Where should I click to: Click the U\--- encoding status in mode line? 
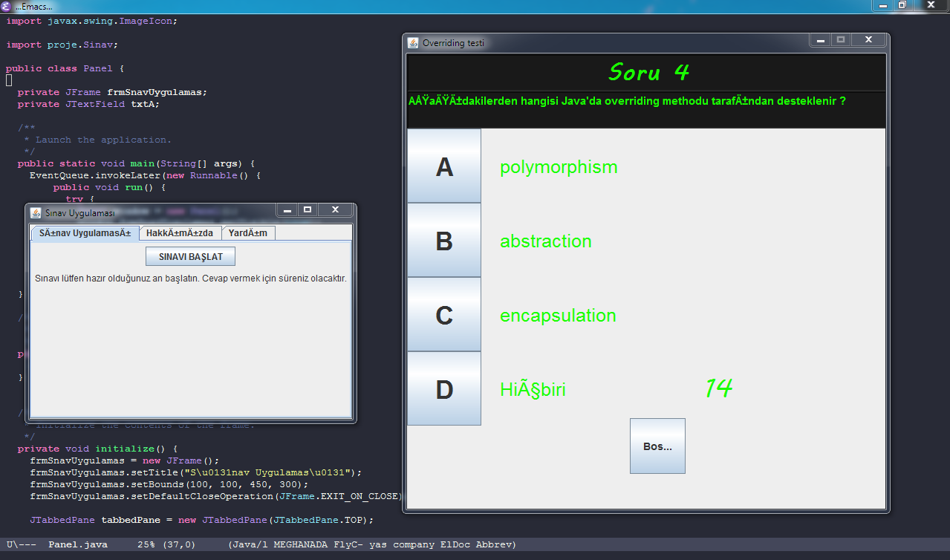click(x=21, y=544)
